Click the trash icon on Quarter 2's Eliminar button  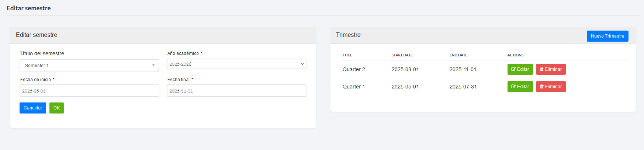pyautogui.click(x=542, y=69)
